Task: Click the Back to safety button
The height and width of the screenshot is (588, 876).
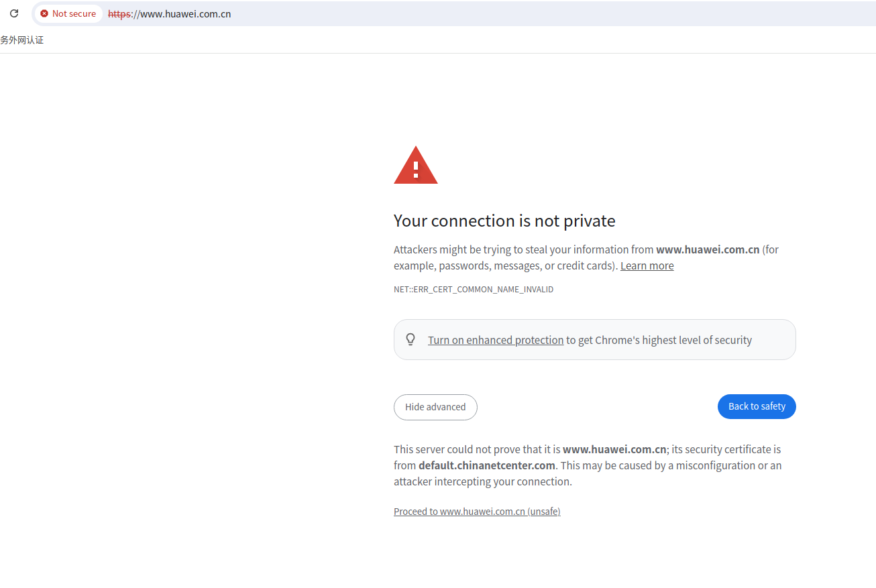Action: (x=757, y=406)
